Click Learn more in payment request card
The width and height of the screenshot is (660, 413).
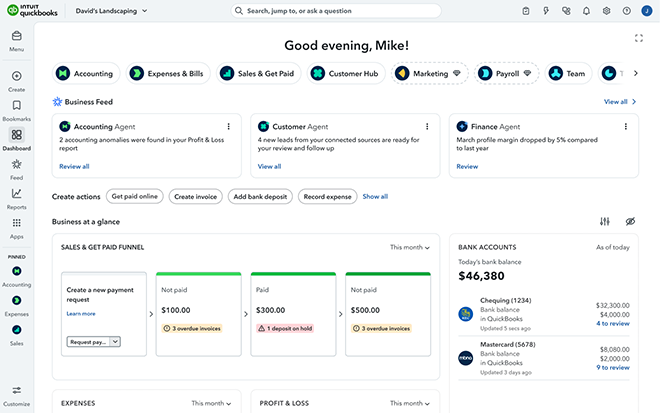81,314
